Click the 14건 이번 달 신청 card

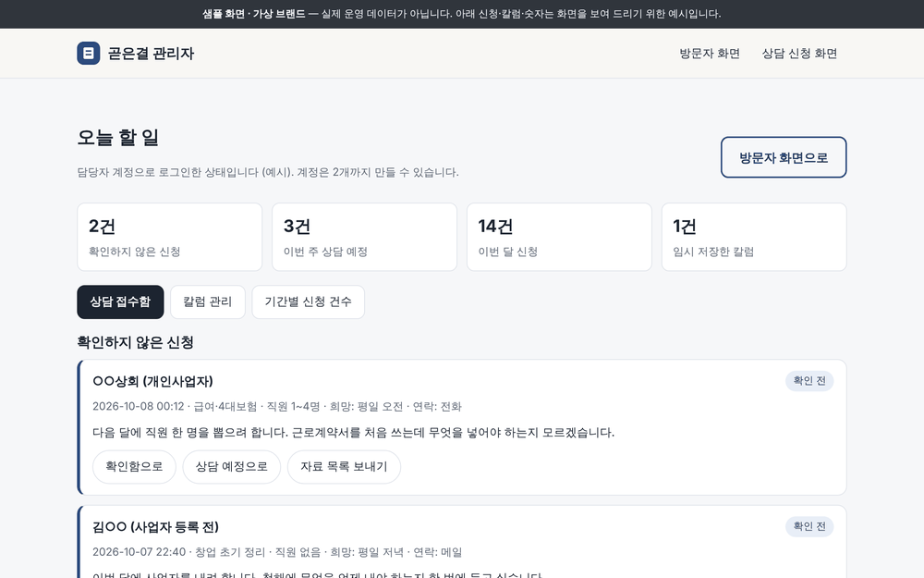click(x=559, y=237)
